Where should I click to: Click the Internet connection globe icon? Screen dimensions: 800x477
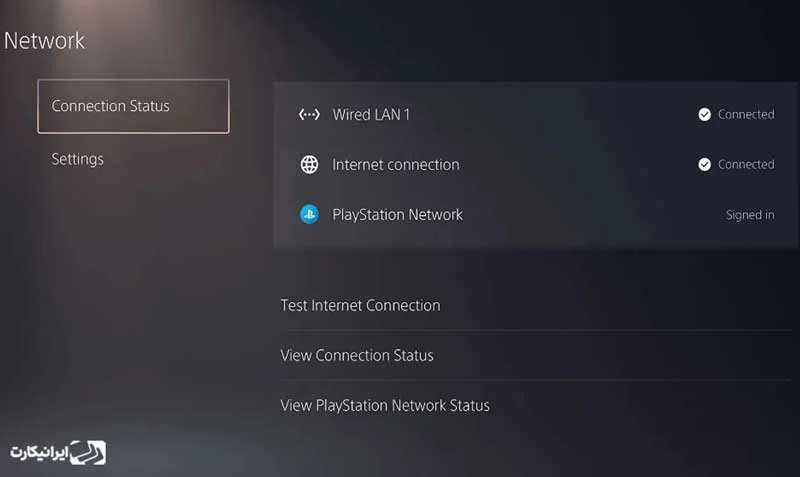(x=309, y=165)
